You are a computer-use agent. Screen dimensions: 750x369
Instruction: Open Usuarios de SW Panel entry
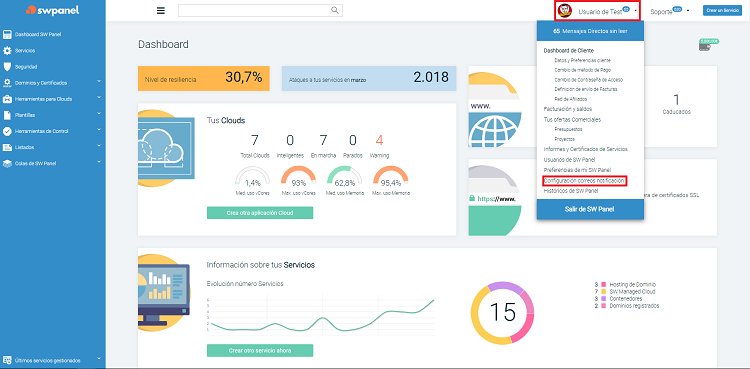click(569, 159)
